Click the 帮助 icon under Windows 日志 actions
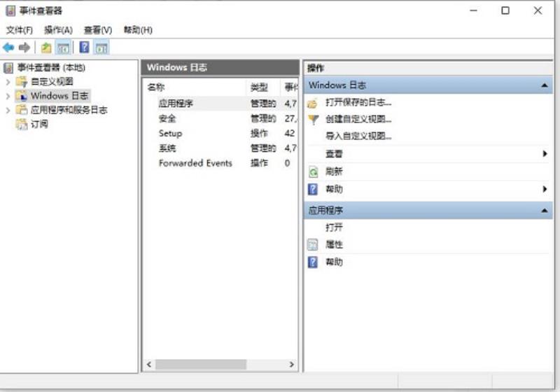This screenshot has width=560, height=392. [x=312, y=189]
